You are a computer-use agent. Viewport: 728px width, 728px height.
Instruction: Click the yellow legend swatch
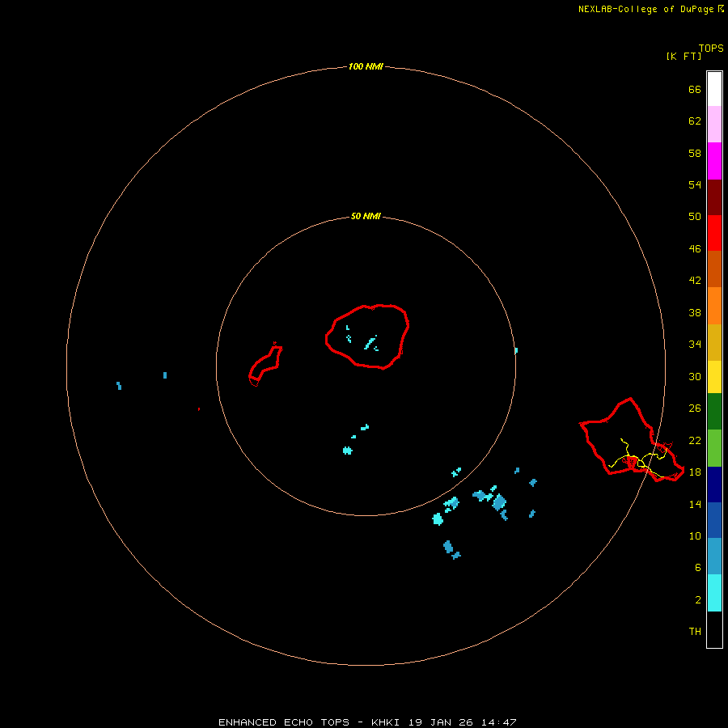coord(714,377)
